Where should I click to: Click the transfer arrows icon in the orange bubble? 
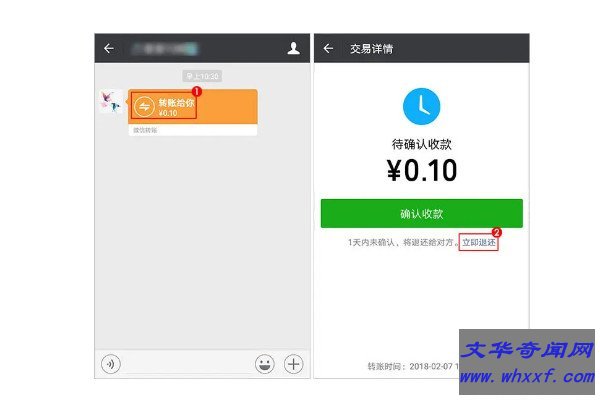click(x=145, y=107)
